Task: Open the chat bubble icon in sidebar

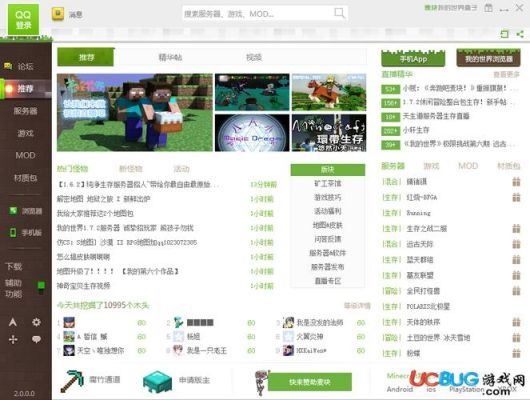Action: click(36, 339)
